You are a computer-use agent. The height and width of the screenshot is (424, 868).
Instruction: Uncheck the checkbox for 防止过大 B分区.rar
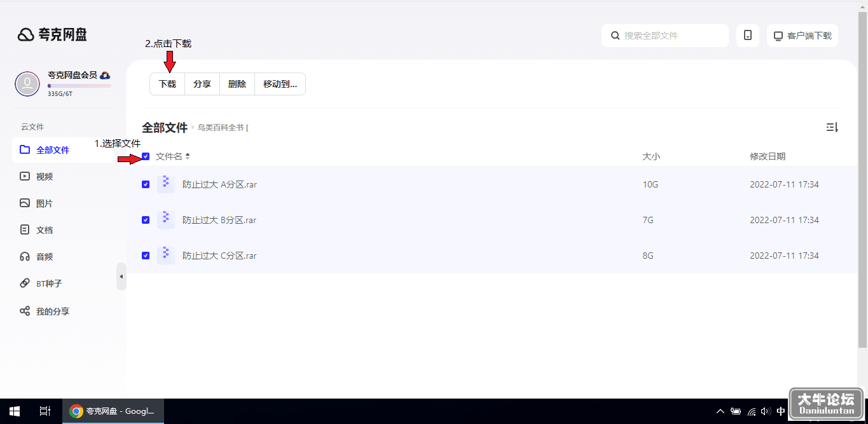click(x=146, y=220)
